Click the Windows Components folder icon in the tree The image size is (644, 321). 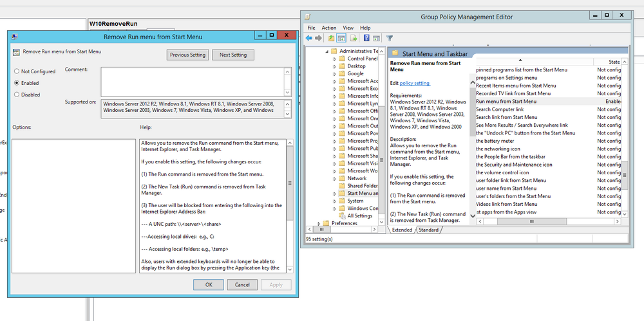(341, 208)
